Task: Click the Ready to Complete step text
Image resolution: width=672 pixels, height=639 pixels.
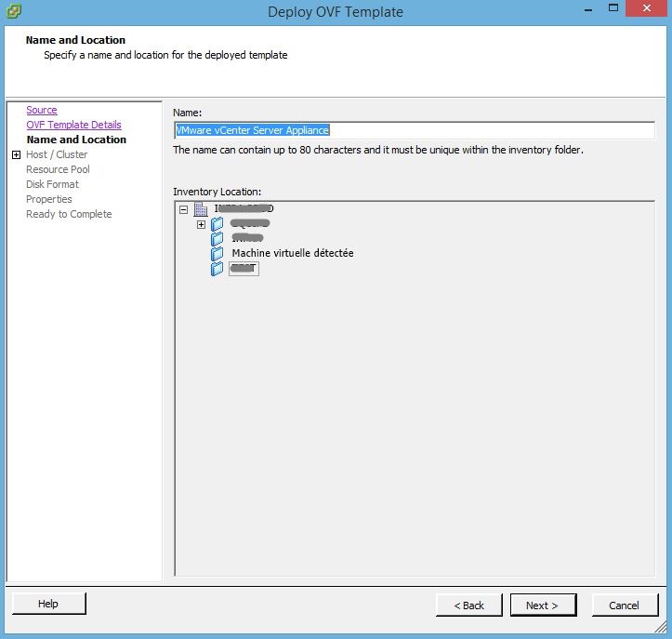Action: pyautogui.click(x=69, y=214)
